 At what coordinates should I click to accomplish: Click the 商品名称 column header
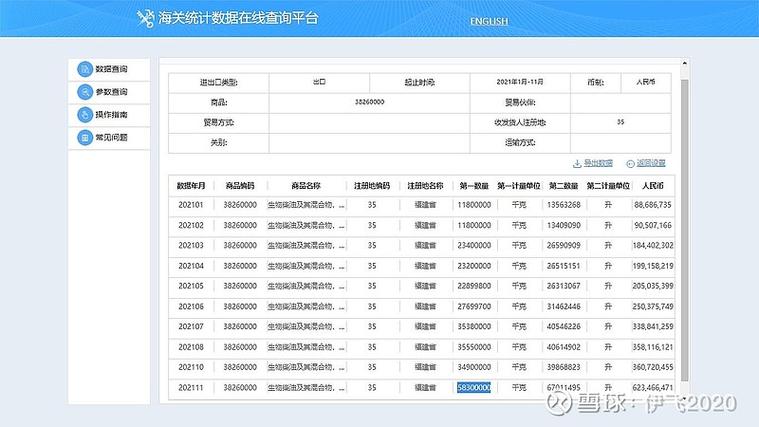pyautogui.click(x=306, y=185)
